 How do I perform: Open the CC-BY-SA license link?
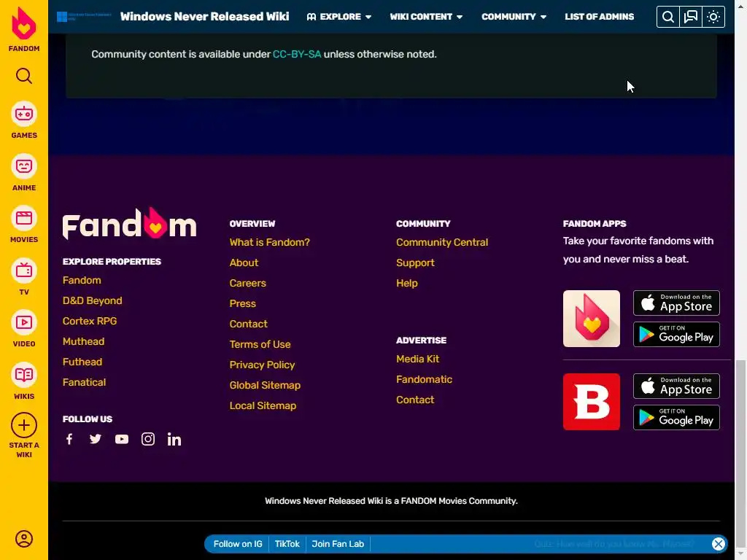pos(297,54)
